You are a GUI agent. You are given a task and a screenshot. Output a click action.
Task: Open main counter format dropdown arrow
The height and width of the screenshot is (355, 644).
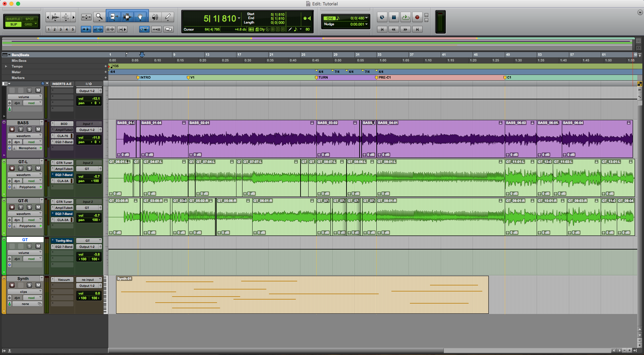[239, 18]
